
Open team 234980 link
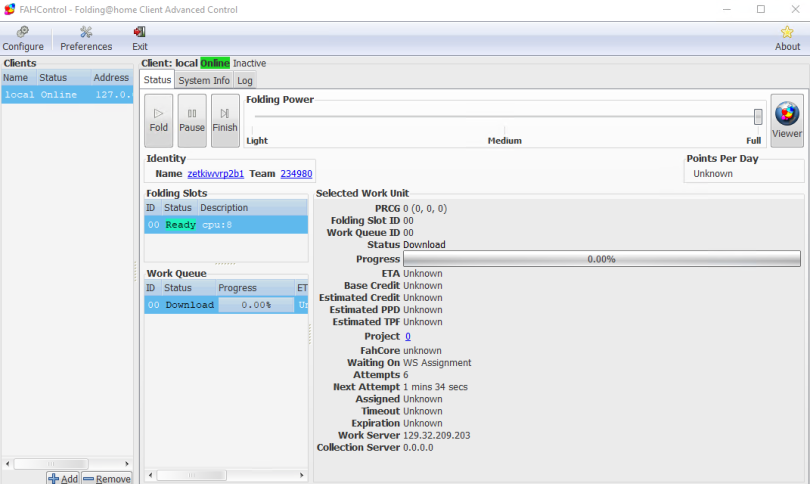coord(296,174)
